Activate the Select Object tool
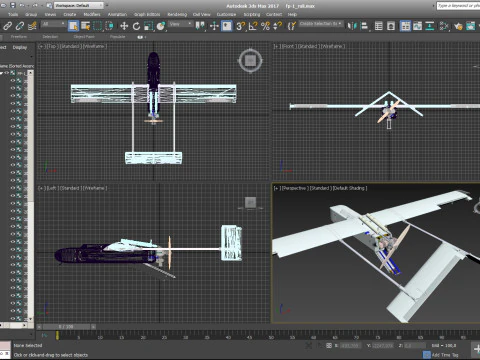This screenshot has width=480, height=360. (73, 26)
